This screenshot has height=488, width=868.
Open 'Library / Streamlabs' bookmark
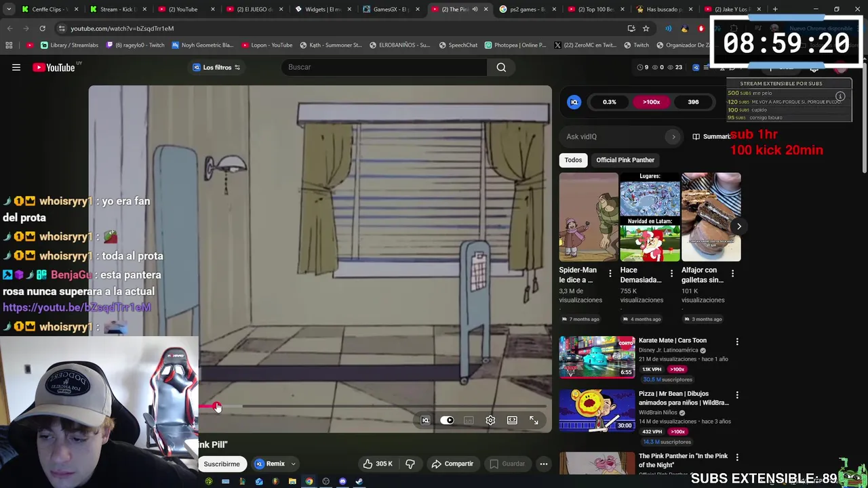[69, 45]
